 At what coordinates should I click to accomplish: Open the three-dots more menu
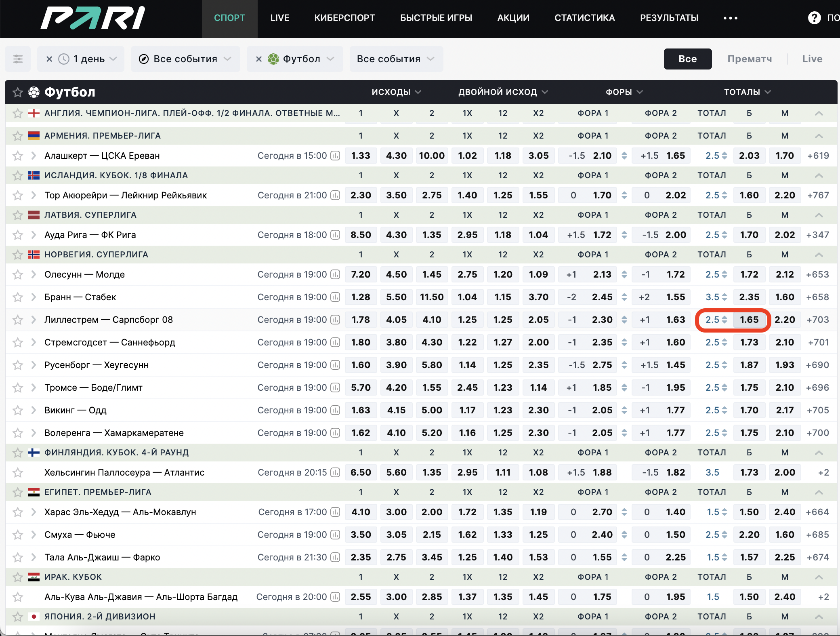(730, 18)
